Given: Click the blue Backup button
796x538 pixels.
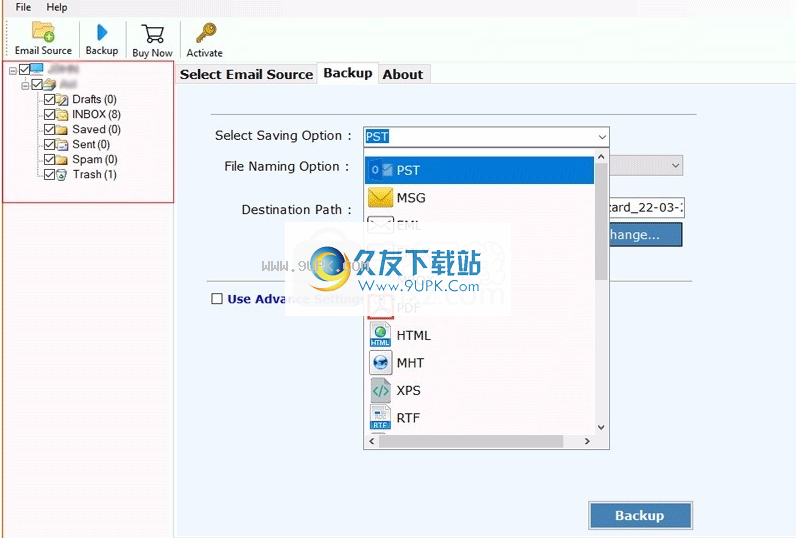Looking at the screenshot, I should [640, 516].
